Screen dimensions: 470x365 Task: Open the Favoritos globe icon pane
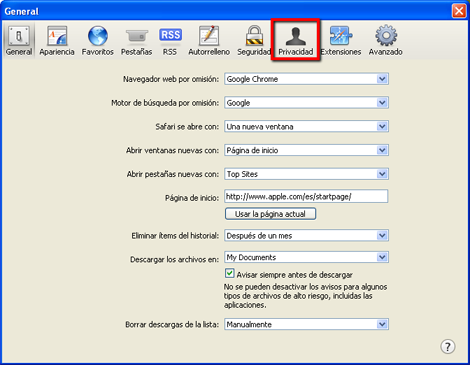click(x=98, y=40)
